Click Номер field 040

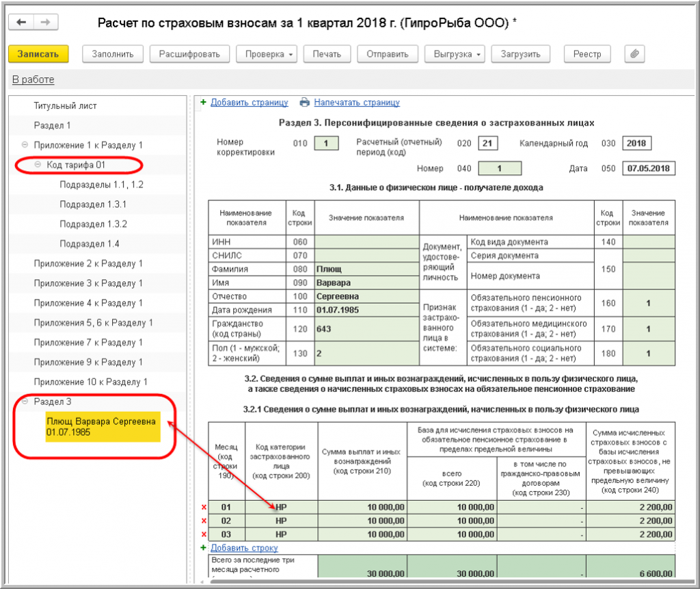(x=500, y=168)
